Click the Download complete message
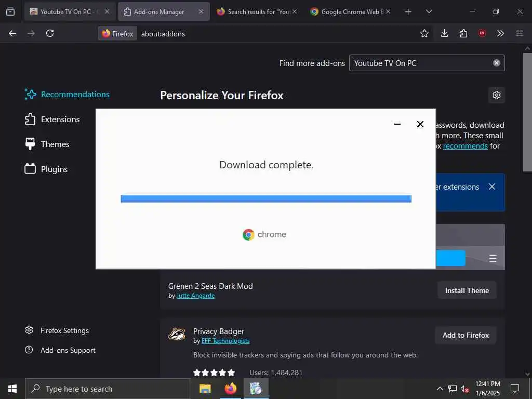Viewport: 532px width, 399px height. pyautogui.click(x=267, y=165)
